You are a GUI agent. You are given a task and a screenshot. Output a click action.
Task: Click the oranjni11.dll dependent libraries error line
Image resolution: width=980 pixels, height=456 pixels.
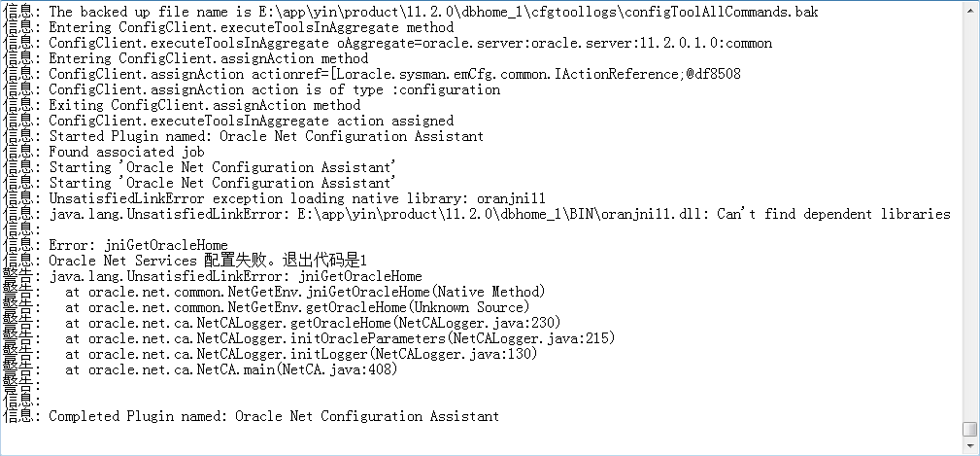tap(477, 214)
